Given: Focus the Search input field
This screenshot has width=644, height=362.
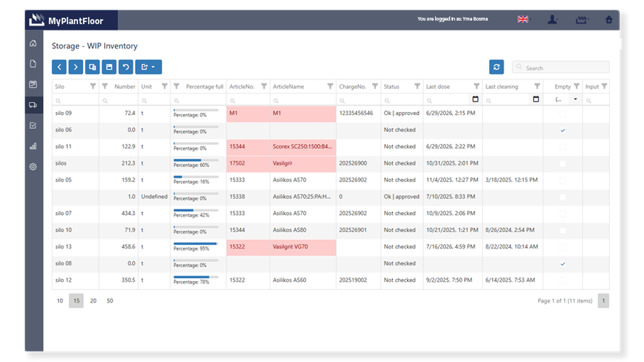Looking at the screenshot, I should [x=561, y=68].
